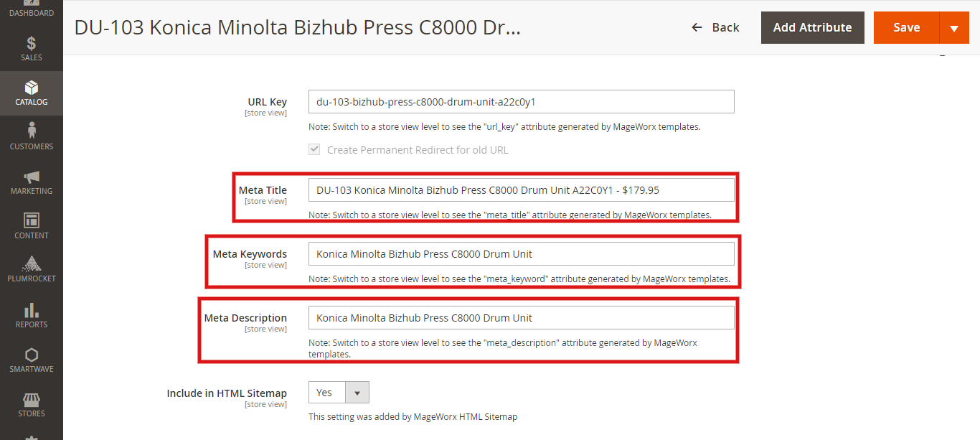Click the Meta Description label

pyautogui.click(x=245, y=318)
